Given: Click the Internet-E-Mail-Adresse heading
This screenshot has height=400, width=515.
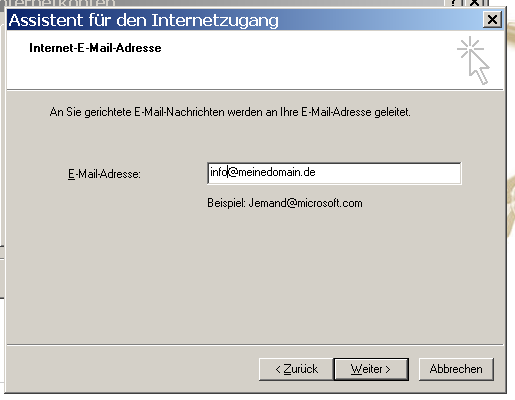Looking at the screenshot, I should (x=95, y=48).
